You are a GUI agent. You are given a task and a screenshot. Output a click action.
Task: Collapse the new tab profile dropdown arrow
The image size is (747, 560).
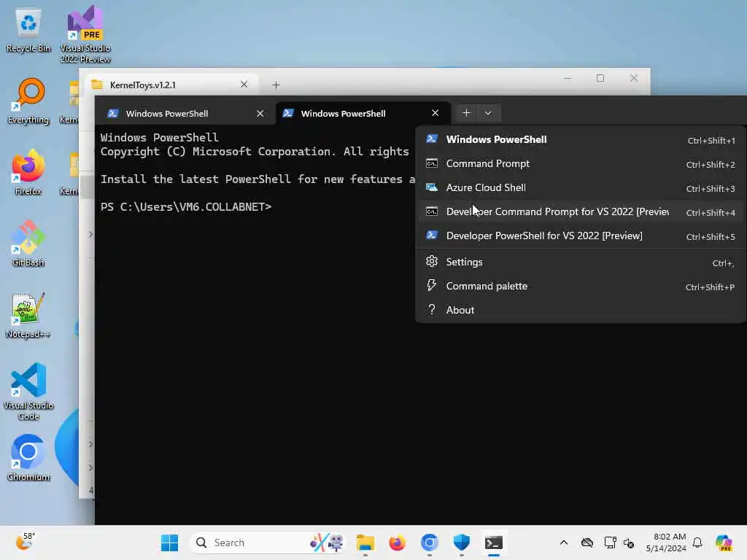488,113
